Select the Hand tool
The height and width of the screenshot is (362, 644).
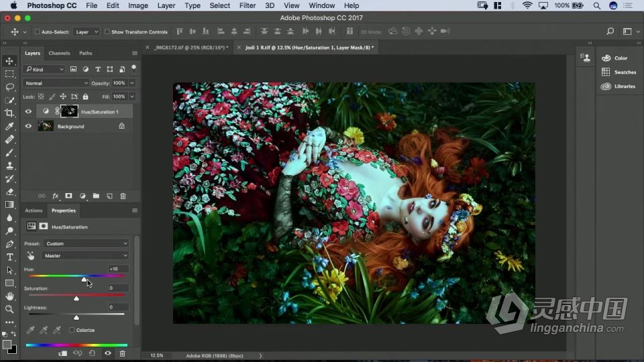pos(9,296)
